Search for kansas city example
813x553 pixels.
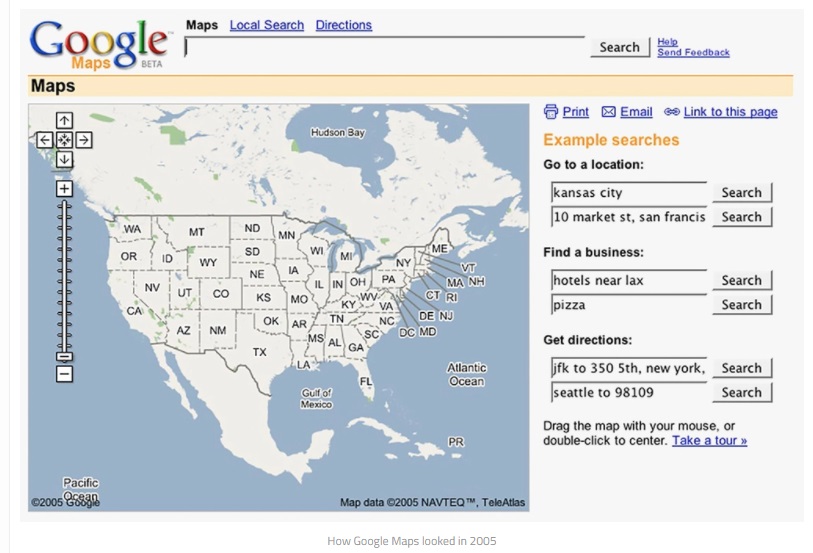click(741, 193)
